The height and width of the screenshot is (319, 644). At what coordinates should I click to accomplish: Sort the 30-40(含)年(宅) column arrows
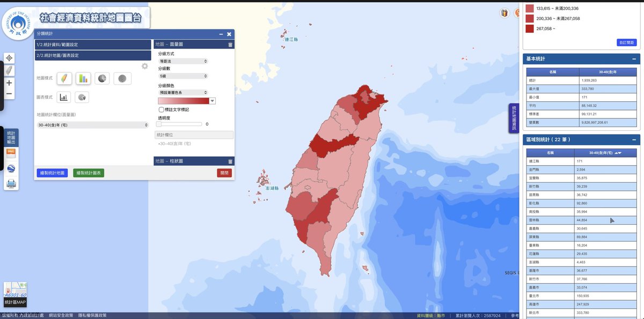[x=618, y=153]
